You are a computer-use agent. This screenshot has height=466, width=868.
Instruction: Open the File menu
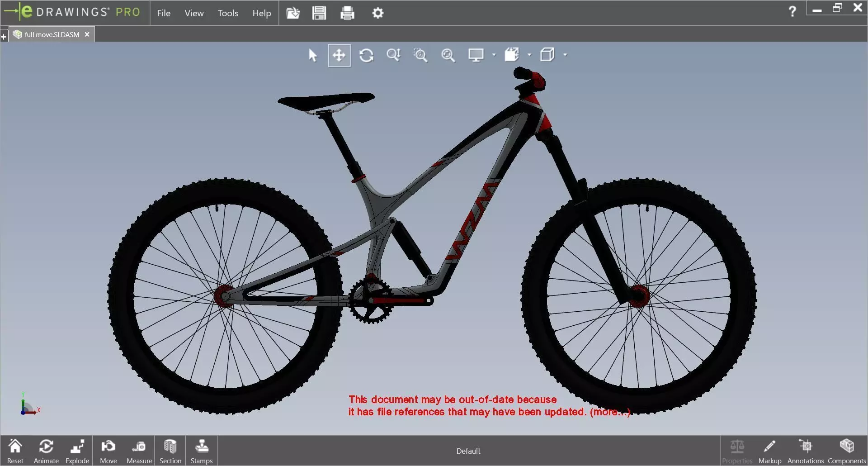(164, 13)
